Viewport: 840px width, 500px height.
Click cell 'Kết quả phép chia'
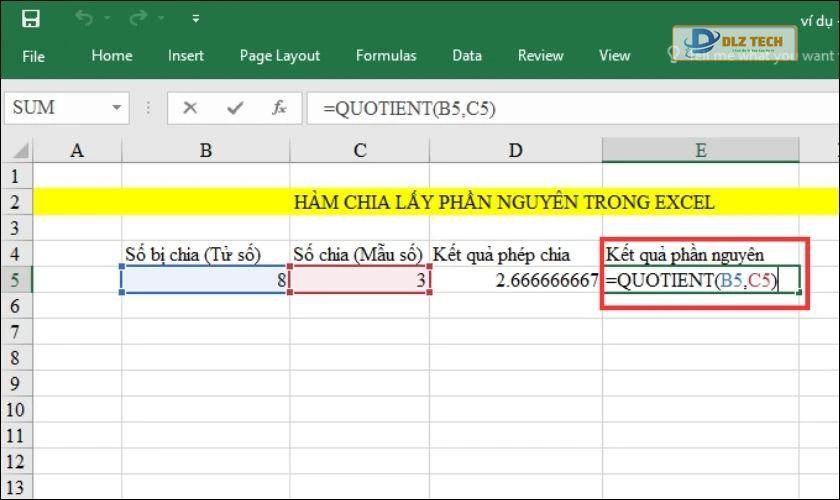tap(516, 254)
